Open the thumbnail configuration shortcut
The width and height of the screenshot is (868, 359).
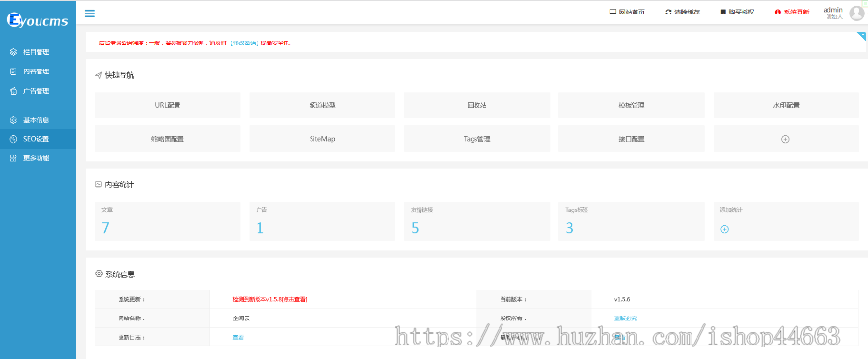click(167, 139)
